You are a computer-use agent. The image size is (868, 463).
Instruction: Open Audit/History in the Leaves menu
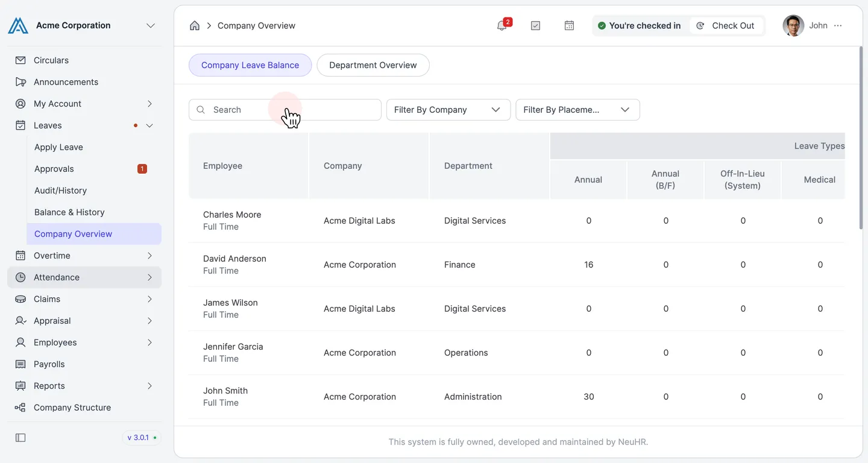(x=94, y=191)
